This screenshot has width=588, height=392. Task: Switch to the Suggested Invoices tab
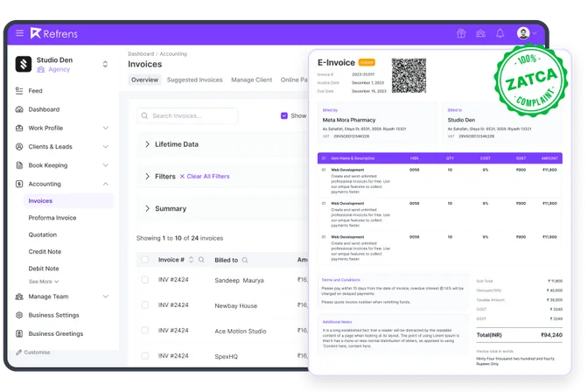(x=194, y=80)
